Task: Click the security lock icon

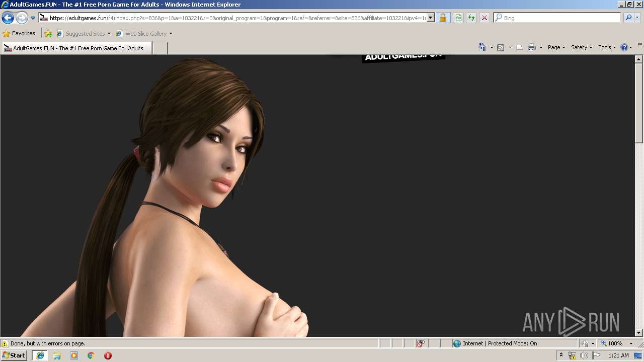Action: coord(443,18)
